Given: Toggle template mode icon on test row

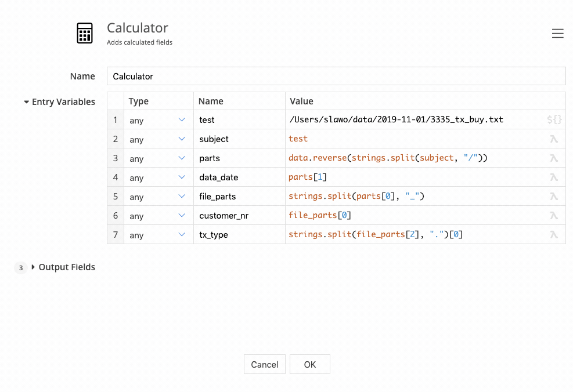Looking at the screenshot, I should click(x=554, y=119).
